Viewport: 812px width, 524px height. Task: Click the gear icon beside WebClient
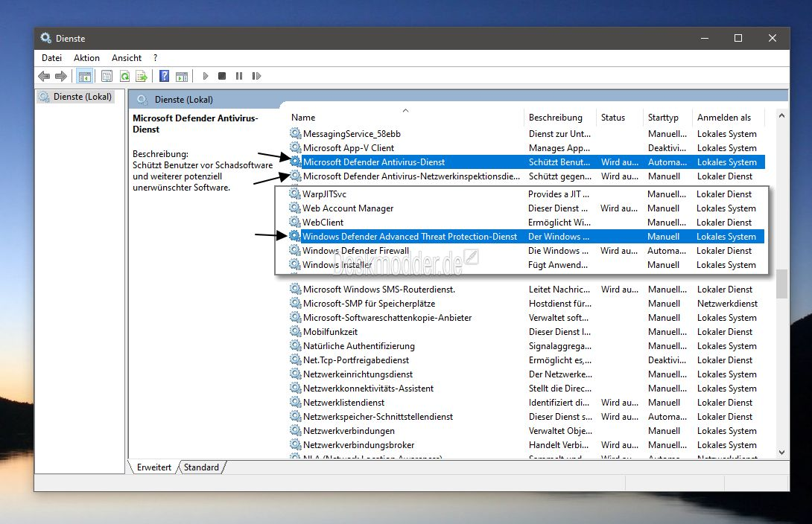point(295,222)
